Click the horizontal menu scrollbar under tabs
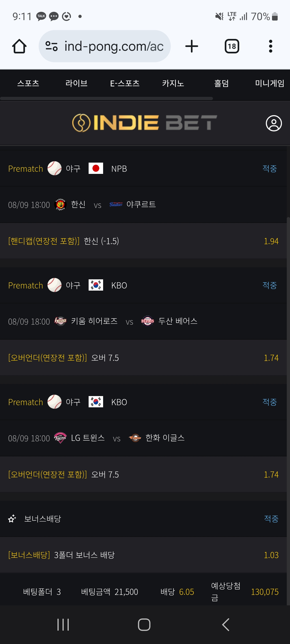This screenshot has height=644, width=290. 107,98
